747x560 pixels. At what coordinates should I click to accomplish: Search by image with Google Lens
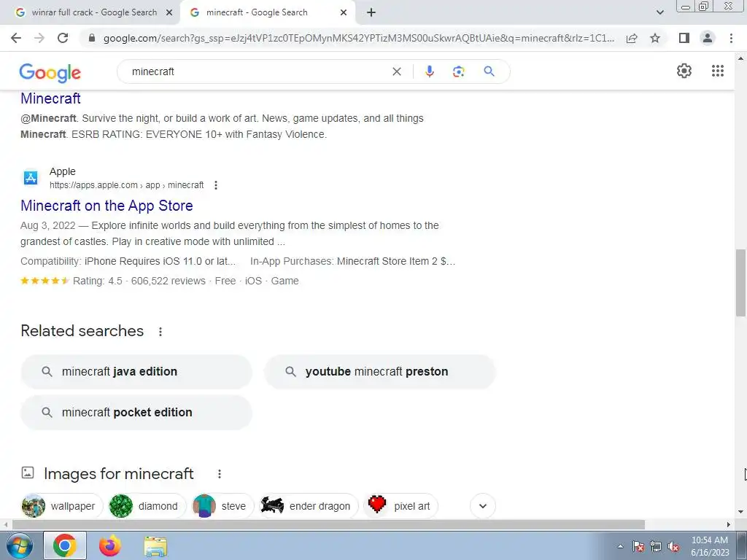coord(458,71)
